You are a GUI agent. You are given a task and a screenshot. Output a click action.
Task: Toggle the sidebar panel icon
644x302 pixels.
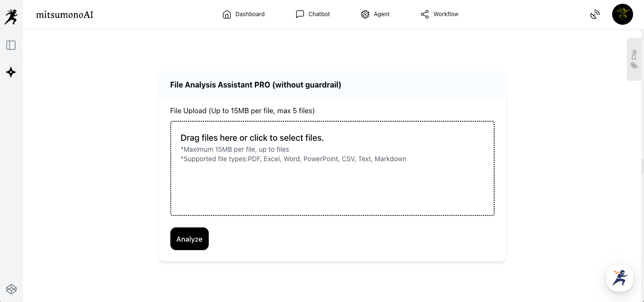coord(11,45)
